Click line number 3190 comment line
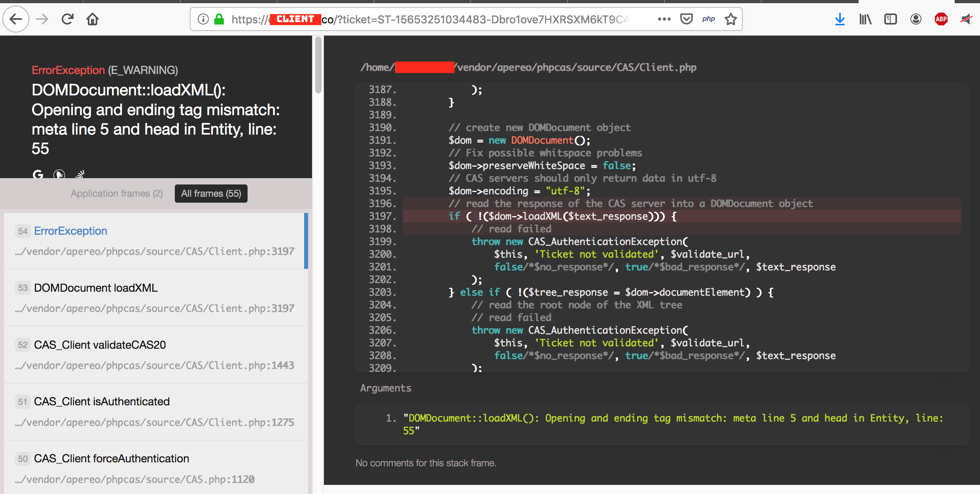The height and width of the screenshot is (494, 980). 382,127
